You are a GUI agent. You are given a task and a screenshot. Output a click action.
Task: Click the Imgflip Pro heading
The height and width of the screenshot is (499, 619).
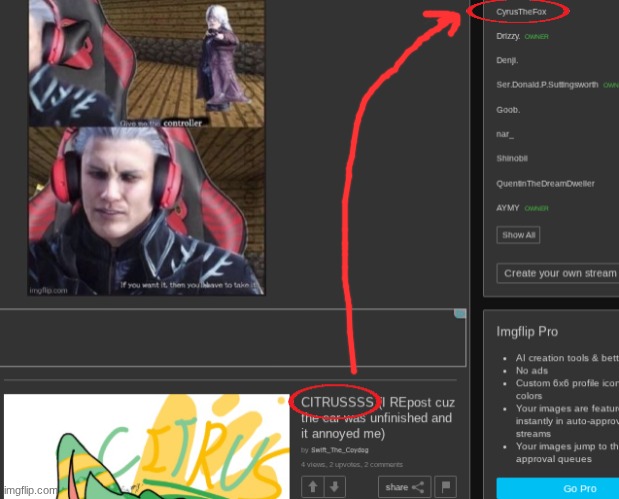(527, 332)
